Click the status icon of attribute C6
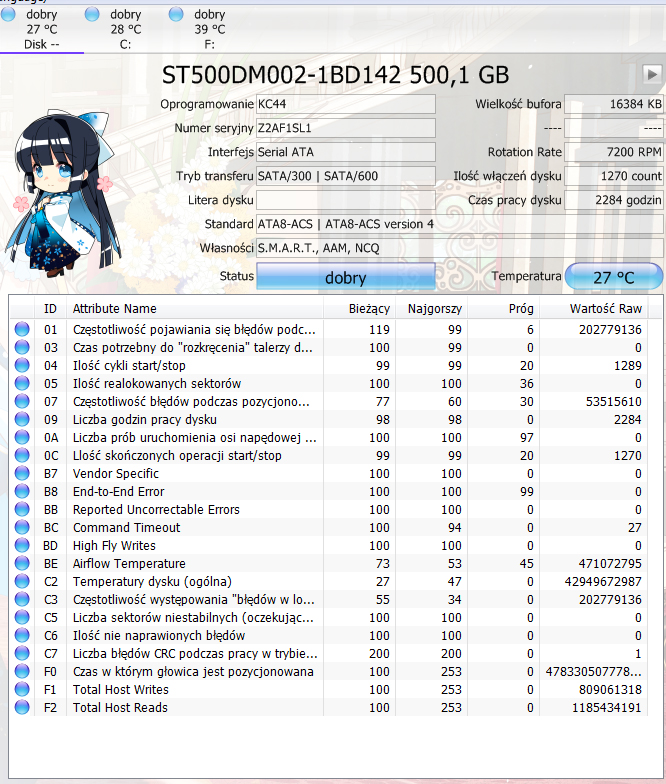 coord(22,635)
